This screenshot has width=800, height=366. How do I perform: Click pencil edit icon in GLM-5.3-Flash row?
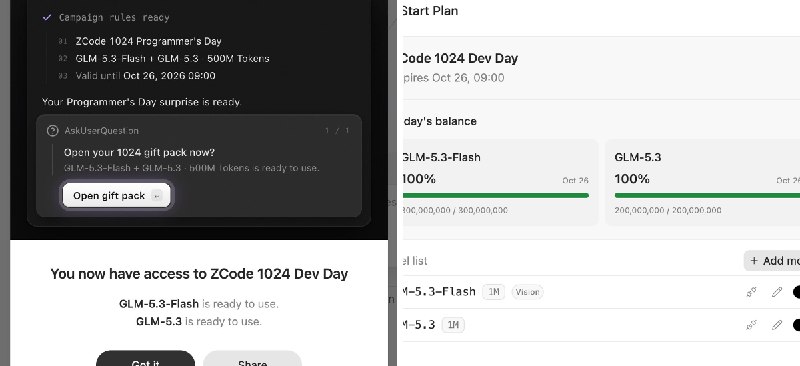point(777,292)
